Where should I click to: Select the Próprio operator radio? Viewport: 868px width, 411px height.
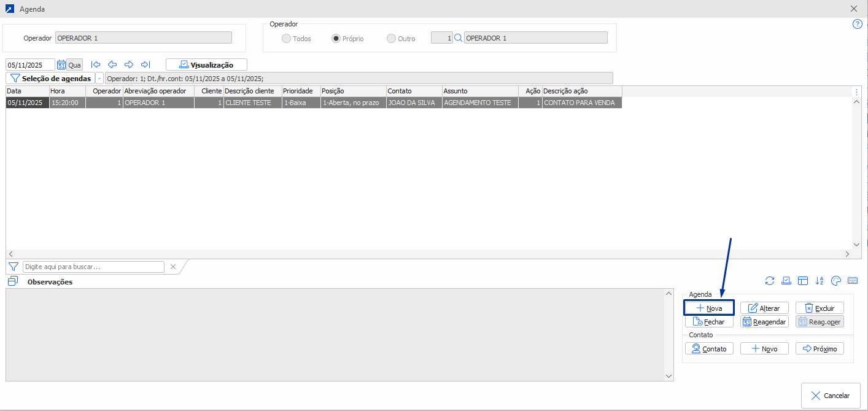(x=336, y=38)
